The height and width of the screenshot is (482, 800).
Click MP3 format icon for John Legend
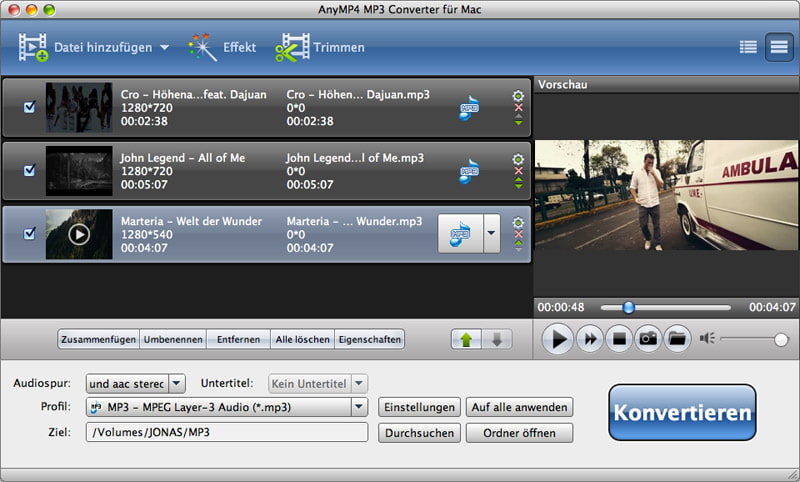click(468, 170)
